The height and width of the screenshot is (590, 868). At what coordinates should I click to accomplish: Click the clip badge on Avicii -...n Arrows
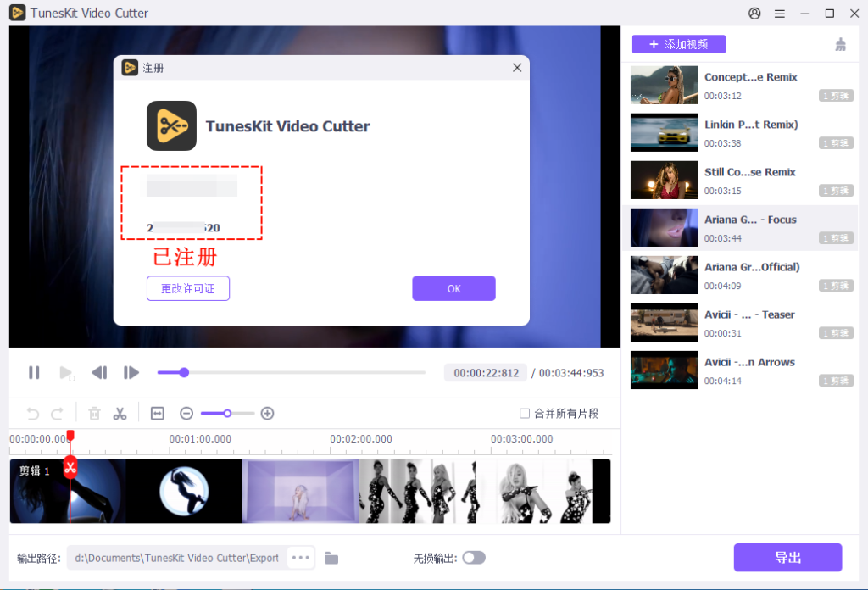tap(836, 381)
